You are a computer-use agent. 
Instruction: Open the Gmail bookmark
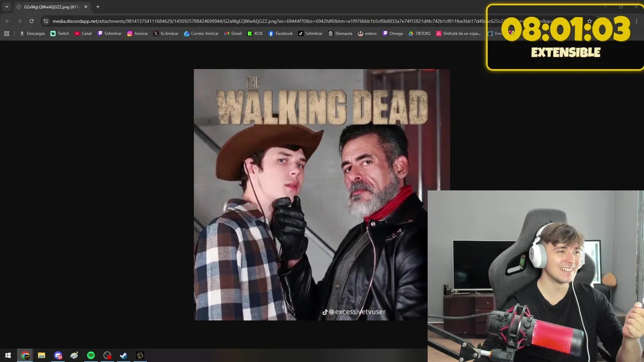pyautogui.click(x=233, y=34)
